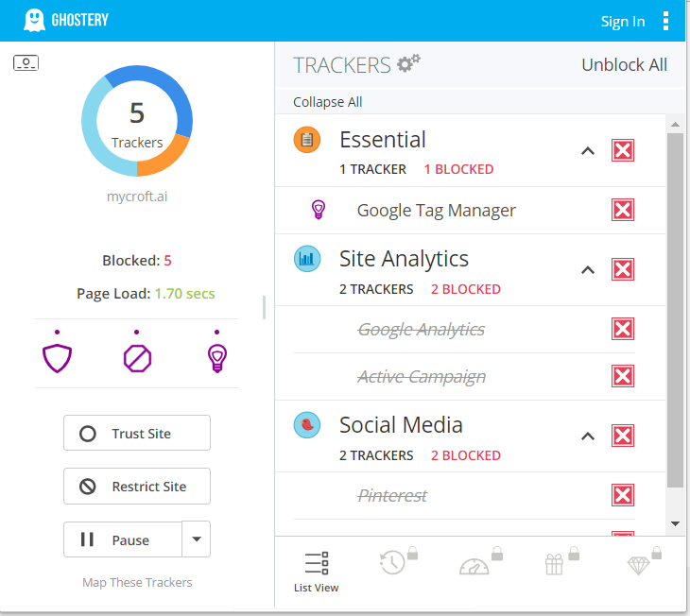690x616 pixels.
Task: Open the three-dot kebab menu
Action: [x=665, y=21]
